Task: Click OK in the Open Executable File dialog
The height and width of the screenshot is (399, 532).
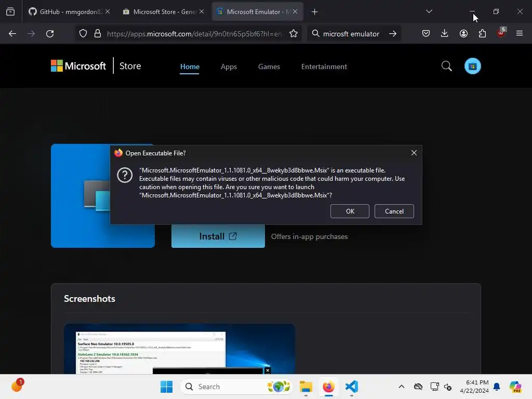Action: click(350, 211)
